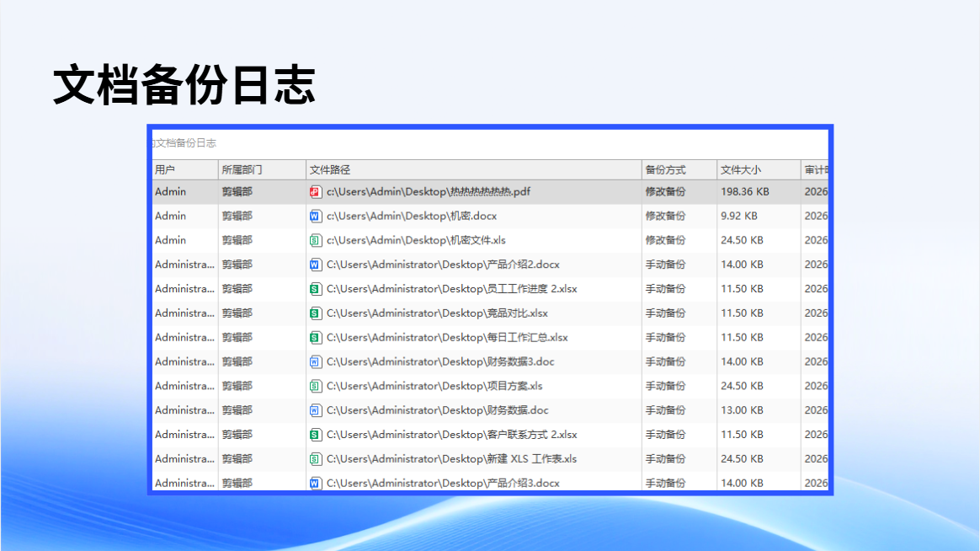Click the spreadsheet icon beside 项目方案.xls

[x=316, y=386]
